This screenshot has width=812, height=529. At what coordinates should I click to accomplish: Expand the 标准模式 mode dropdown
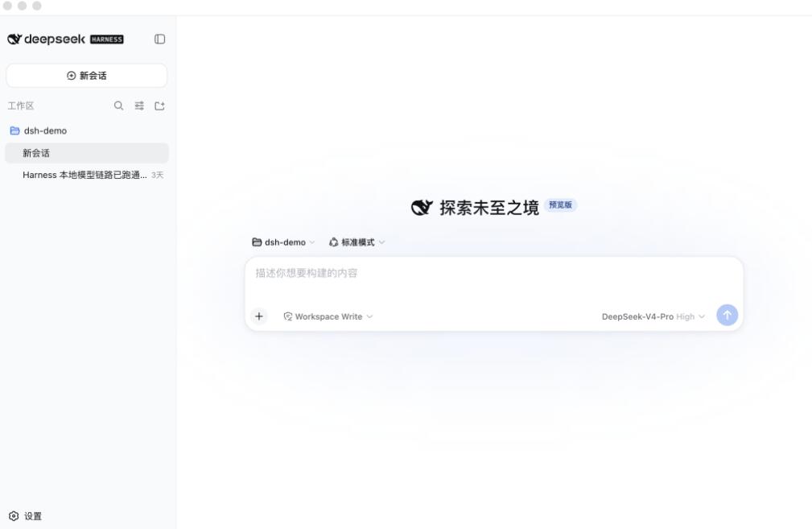pyautogui.click(x=357, y=242)
